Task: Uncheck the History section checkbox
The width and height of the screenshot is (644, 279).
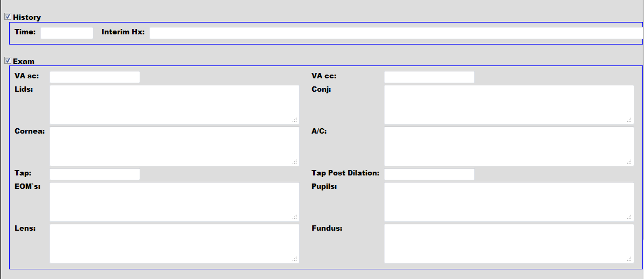Action: [x=8, y=17]
